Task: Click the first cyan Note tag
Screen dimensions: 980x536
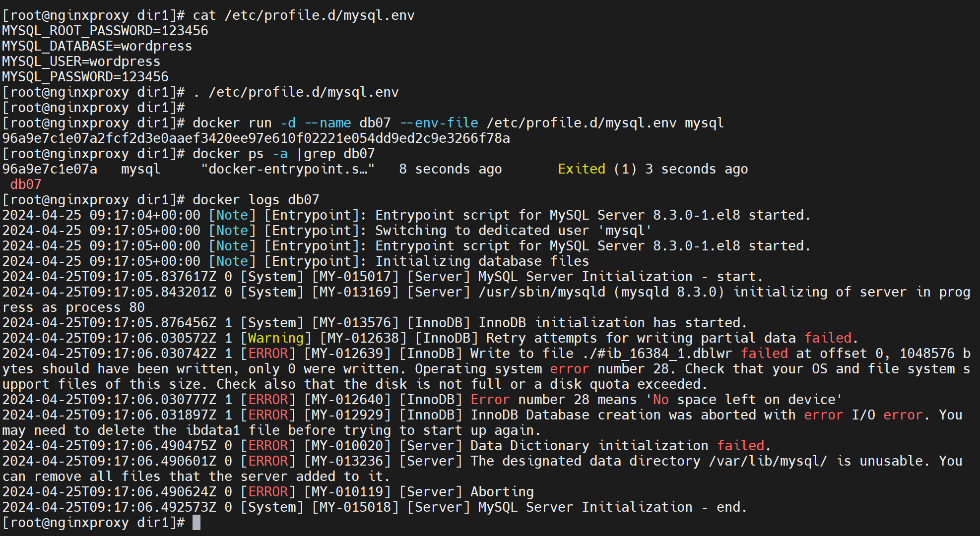Action: pos(232,215)
